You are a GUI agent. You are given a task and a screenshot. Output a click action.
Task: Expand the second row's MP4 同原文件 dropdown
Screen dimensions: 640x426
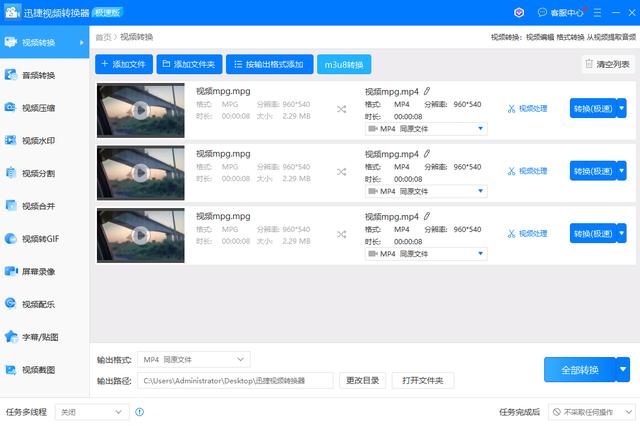[426, 191]
